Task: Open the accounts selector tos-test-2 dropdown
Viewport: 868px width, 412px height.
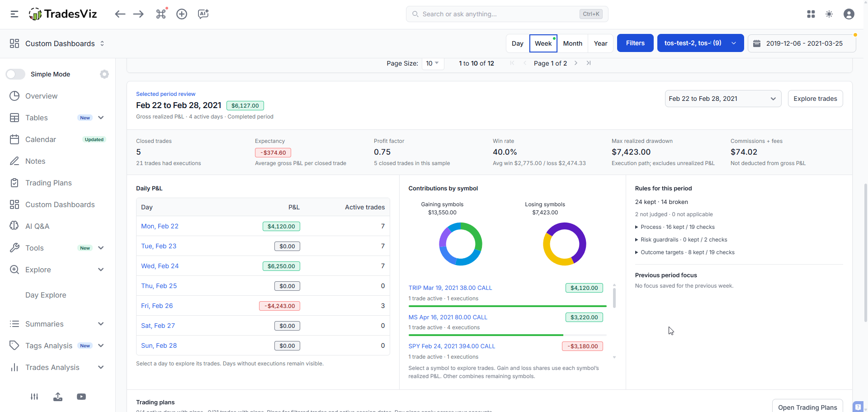Action: tap(700, 43)
